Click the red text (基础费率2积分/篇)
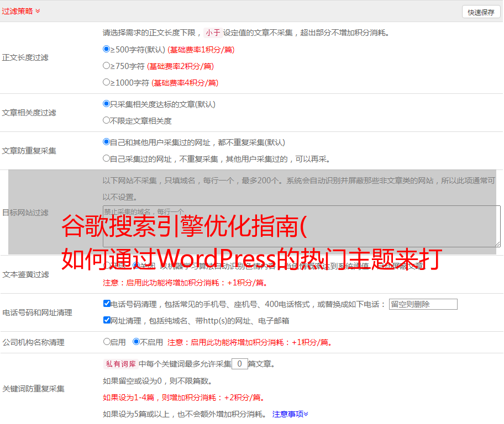The image size is (504, 424). click(180, 66)
